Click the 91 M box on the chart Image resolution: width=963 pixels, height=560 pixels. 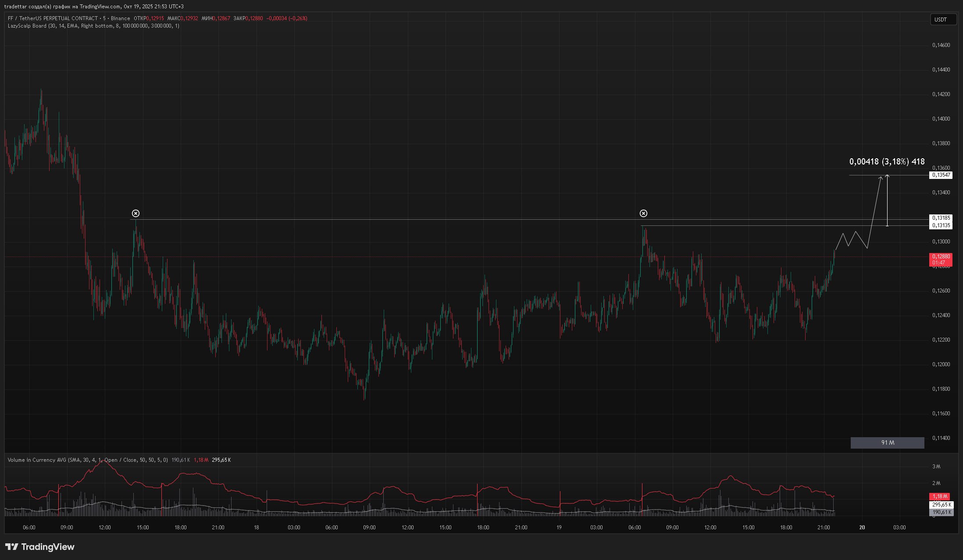click(887, 443)
